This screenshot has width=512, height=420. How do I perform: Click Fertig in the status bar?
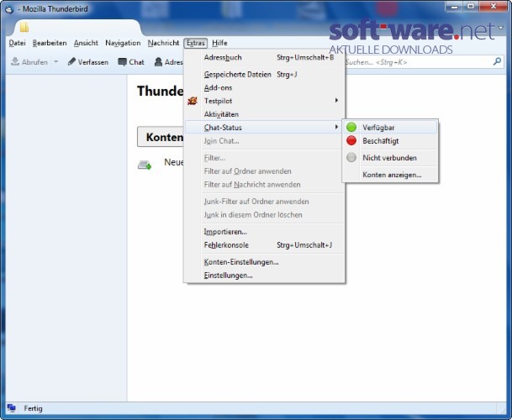coord(33,408)
